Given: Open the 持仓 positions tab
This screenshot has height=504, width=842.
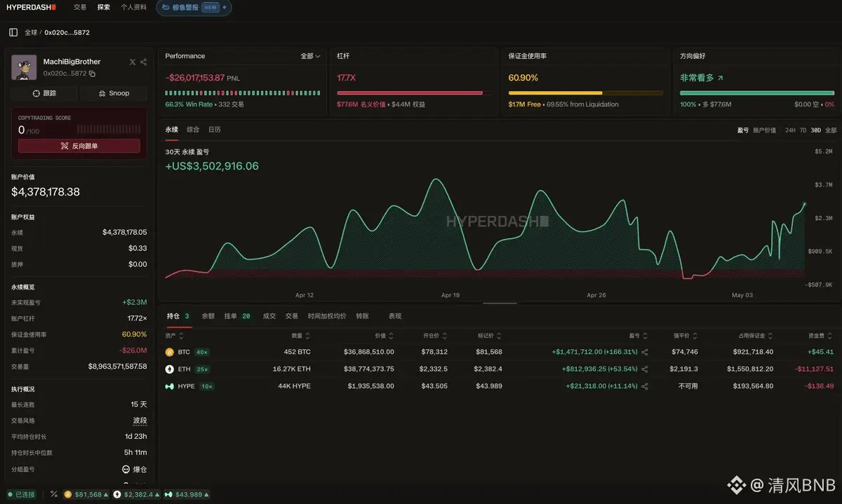Looking at the screenshot, I should (x=178, y=316).
